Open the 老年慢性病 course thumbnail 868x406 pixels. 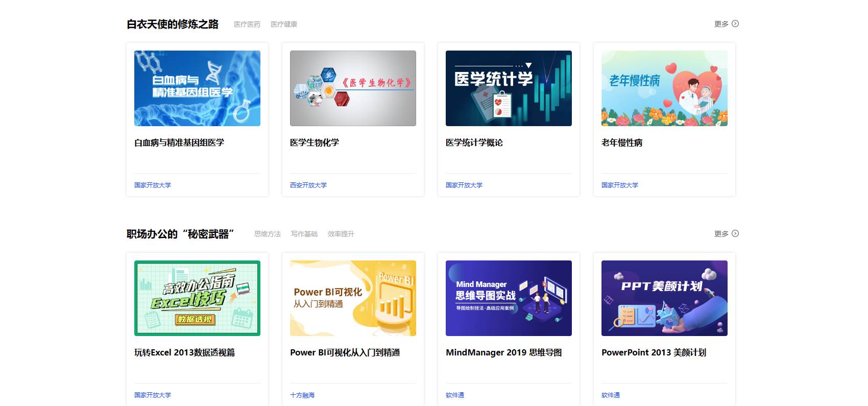pyautogui.click(x=664, y=88)
